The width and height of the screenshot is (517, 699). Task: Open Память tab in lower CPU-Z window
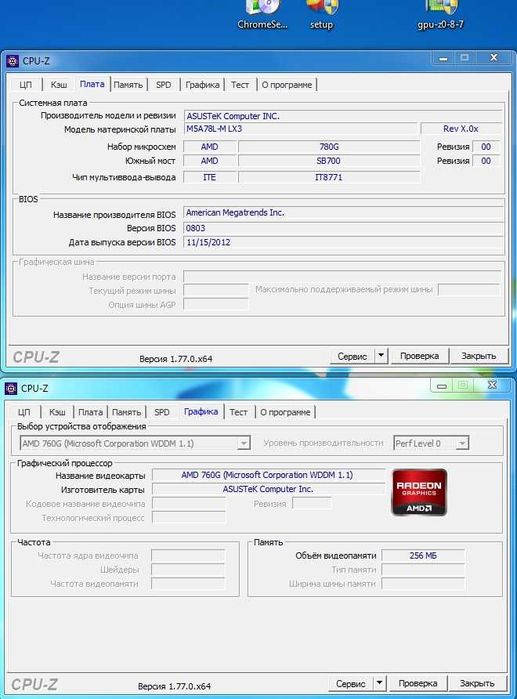pos(126,412)
